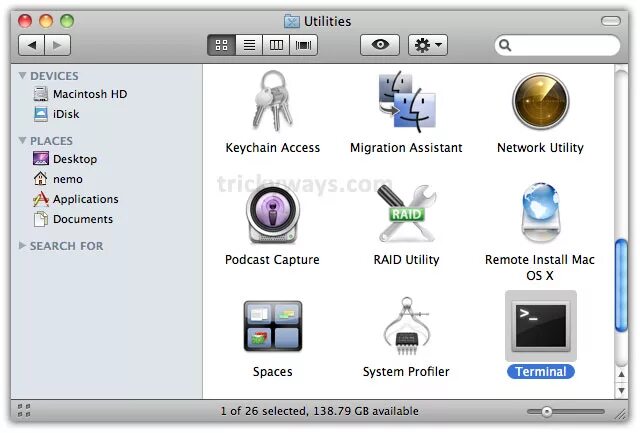Switch to icon view
640x433 pixels.
(221, 45)
